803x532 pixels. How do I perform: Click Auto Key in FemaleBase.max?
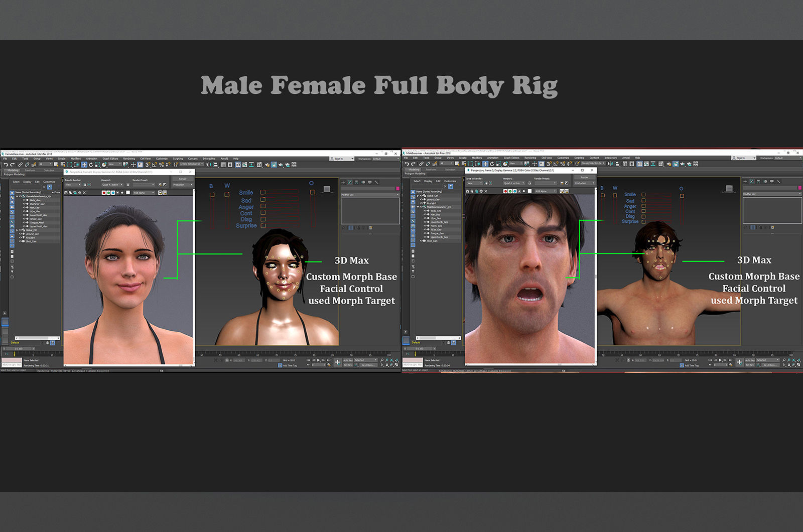tap(348, 360)
